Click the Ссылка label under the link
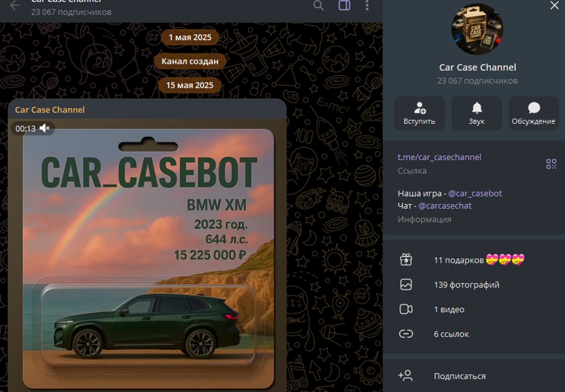This screenshot has width=565, height=392. click(412, 170)
